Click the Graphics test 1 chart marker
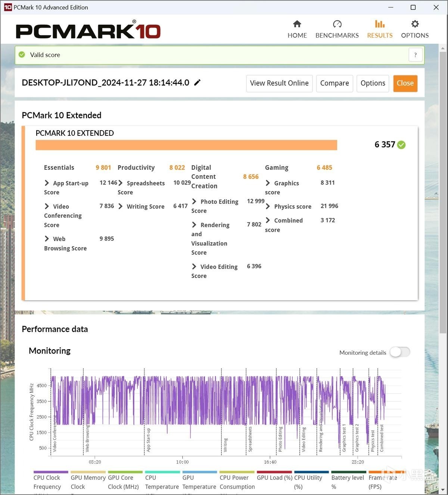448x495 pixels. pos(344,438)
